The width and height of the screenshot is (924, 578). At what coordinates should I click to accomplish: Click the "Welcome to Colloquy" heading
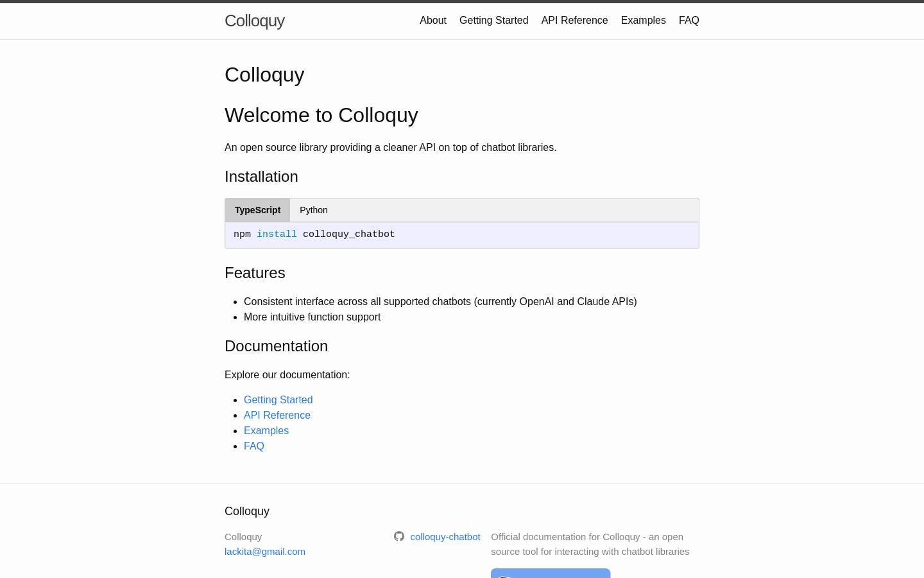click(x=321, y=115)
